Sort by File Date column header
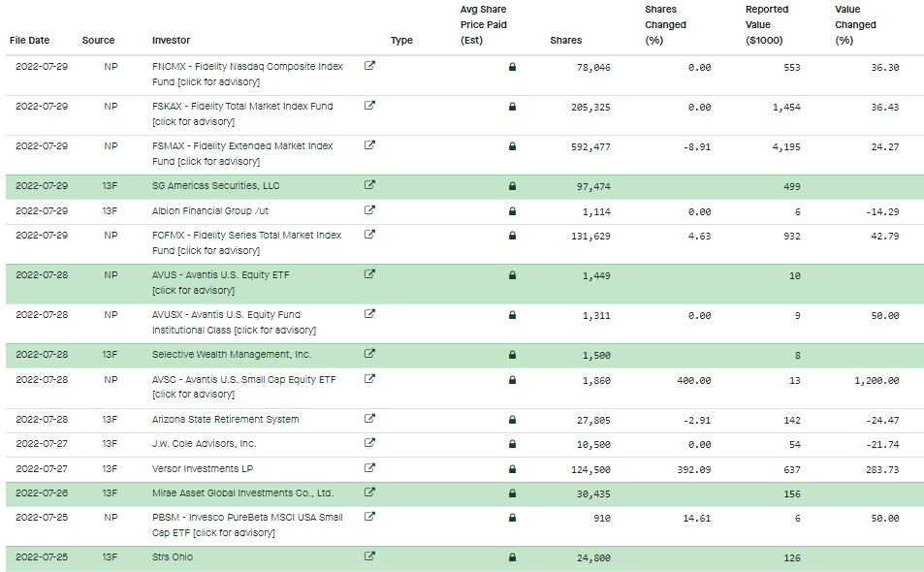 pos(29,40)
